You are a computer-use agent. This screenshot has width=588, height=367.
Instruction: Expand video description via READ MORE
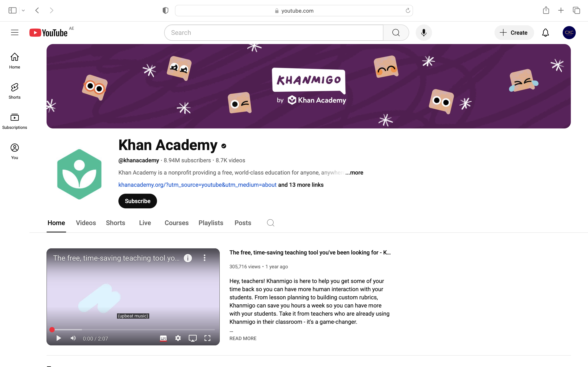pos(243,338)
